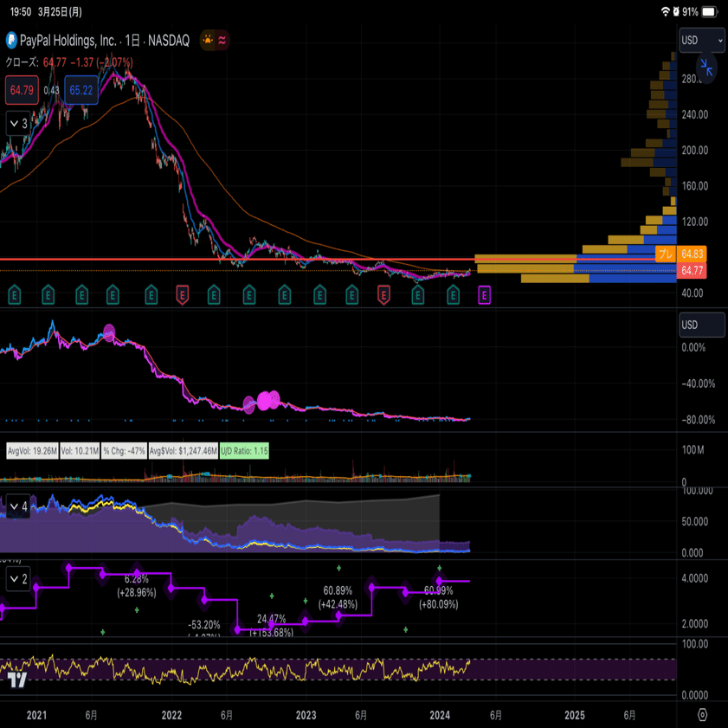
Task: Click the Avg$Vol: $1,247.46M label
Action: pyautogui.click(x=184, y=451)
